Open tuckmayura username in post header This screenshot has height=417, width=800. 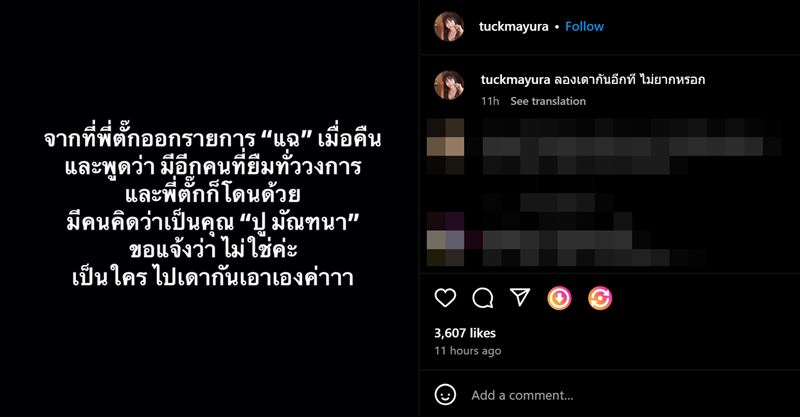click(x=513, y=27)
